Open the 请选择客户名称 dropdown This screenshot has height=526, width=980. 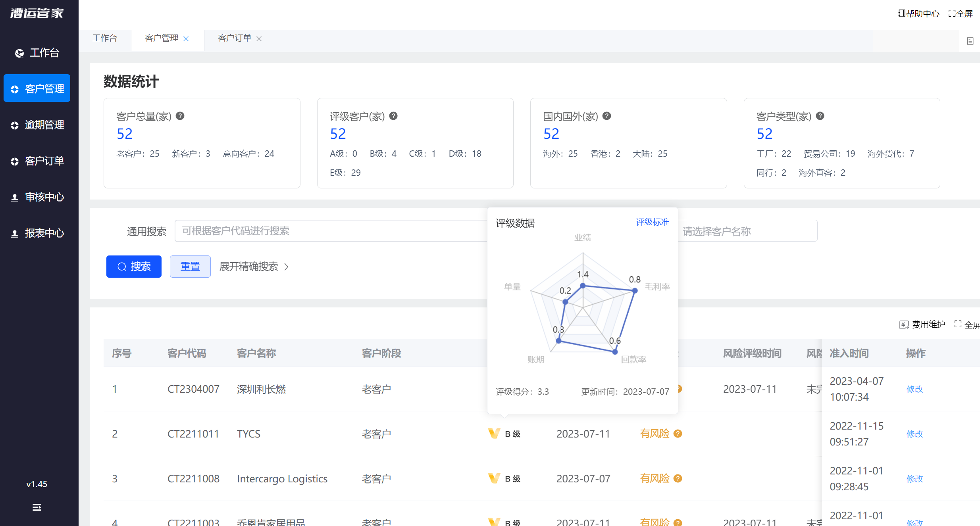tap(747, 231)
